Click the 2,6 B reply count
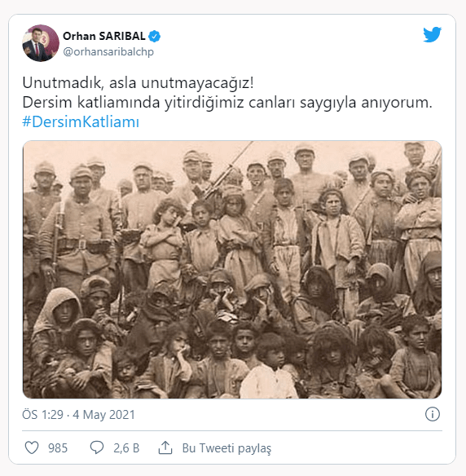466x476 pixels. [126, 448]
